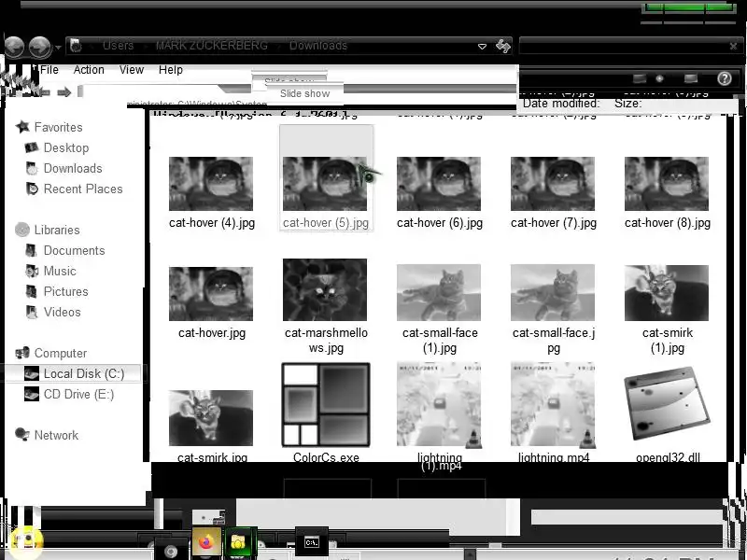This screenshot has height=560, width=747.
Task: Click the cat-hover (4).jpg filename label
Action: [212, 222]
